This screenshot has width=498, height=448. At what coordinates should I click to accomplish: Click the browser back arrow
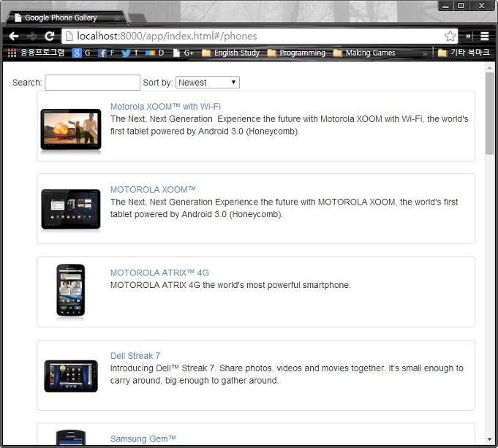click(x=14, y=37)
